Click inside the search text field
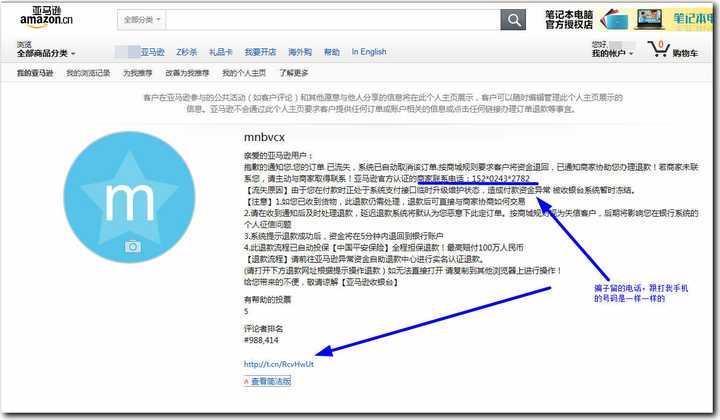 (333, 20)
